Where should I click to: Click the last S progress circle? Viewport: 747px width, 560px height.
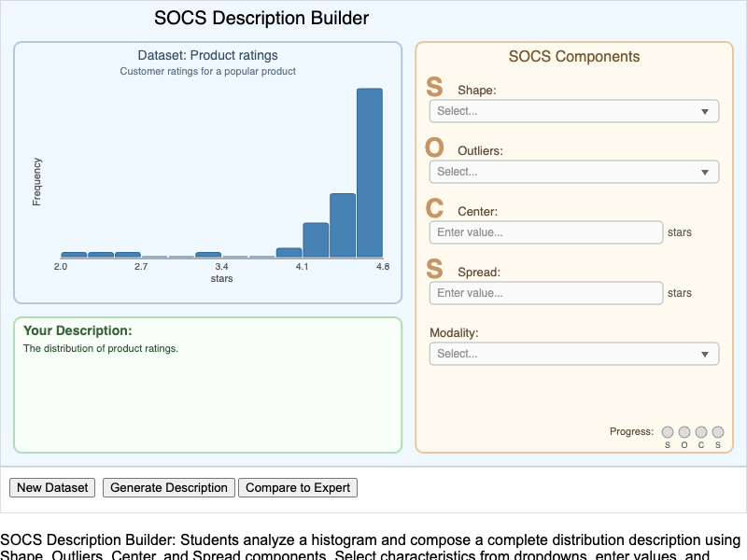coord(717,432)
